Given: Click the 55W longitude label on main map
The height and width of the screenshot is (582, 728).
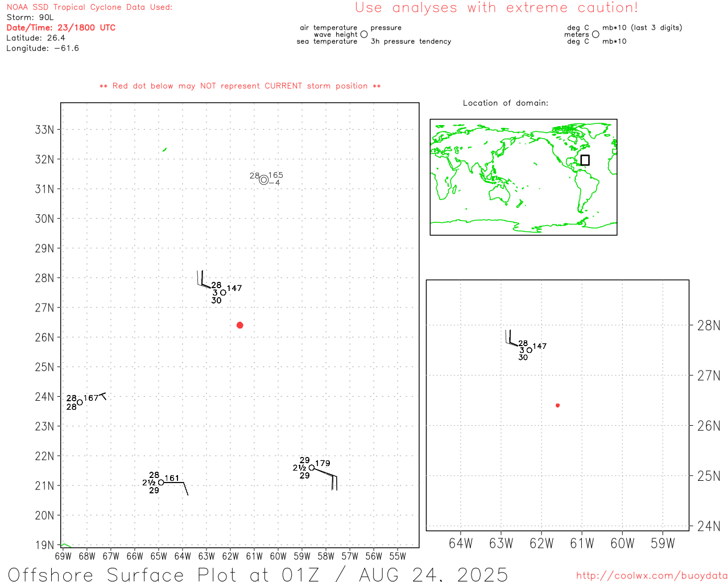Looking at the screenshot, I should (x=398, y=556).
